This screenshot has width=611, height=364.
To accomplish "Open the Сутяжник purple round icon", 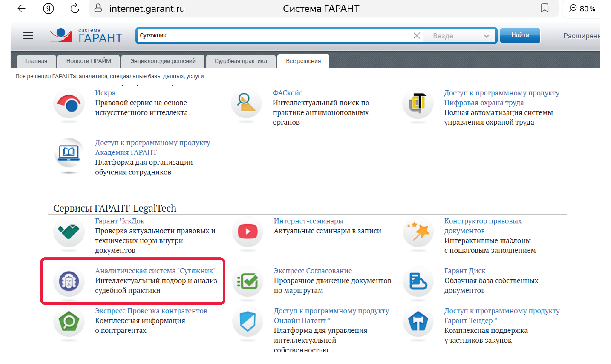I will [69, 281].
